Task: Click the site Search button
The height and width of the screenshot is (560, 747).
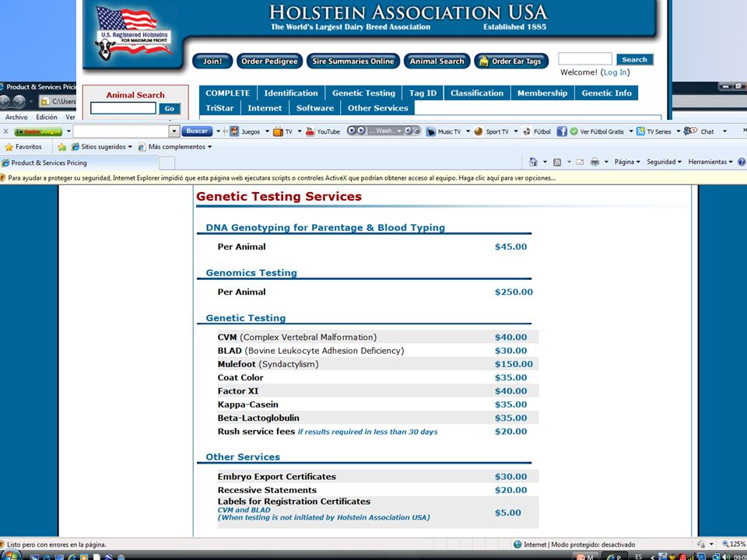Action: (635, 60)
